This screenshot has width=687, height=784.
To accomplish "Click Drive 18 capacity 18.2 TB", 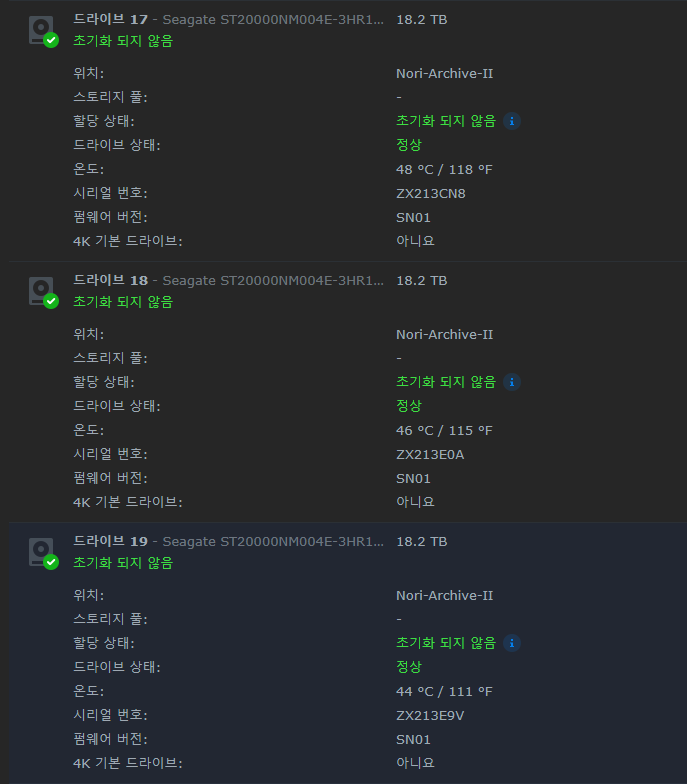I will [422, 280].
